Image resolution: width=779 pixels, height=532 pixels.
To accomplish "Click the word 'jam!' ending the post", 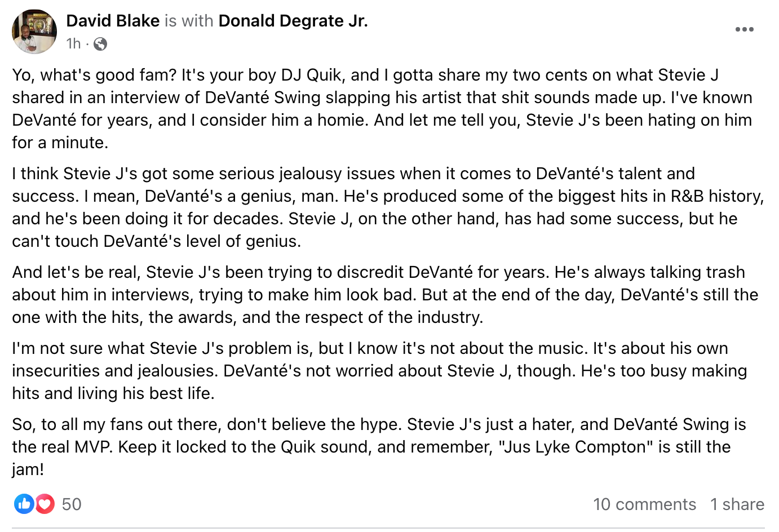I will coord(28,469).
